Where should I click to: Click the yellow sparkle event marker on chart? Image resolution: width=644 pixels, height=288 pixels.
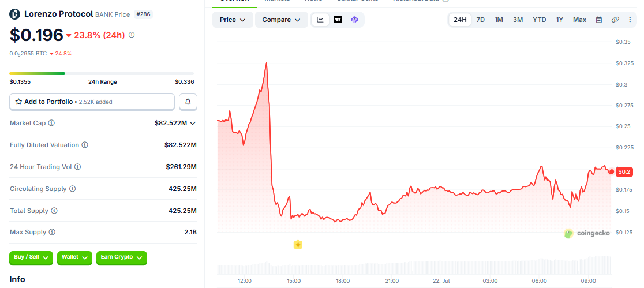298,245
